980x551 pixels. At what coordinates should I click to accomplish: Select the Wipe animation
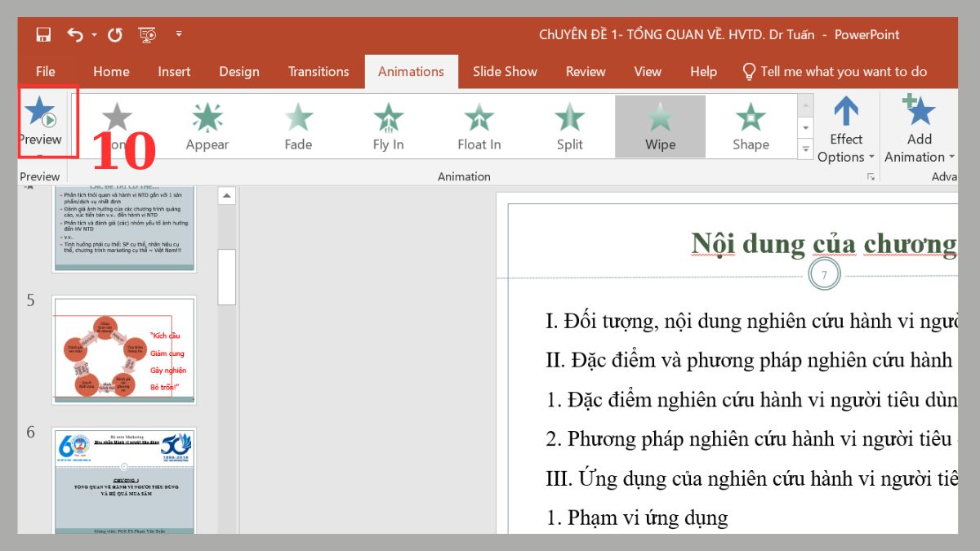coord(660,127)
